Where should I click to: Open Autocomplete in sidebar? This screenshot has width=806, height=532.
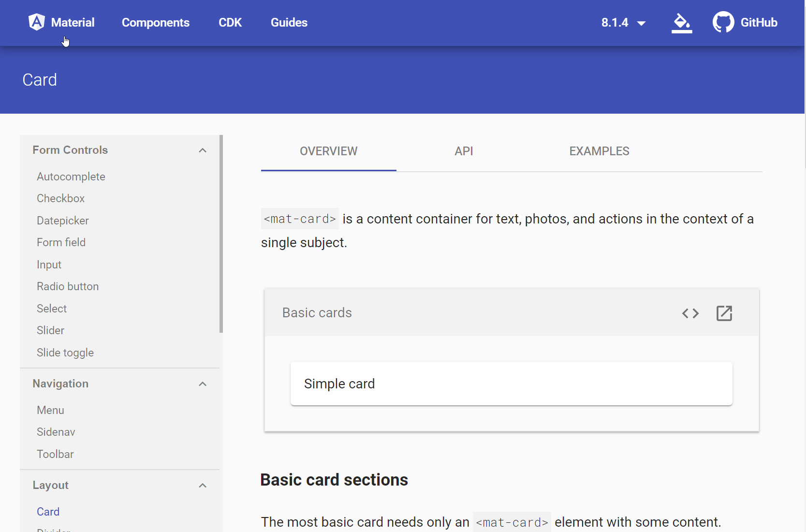[x=71, y=177]
